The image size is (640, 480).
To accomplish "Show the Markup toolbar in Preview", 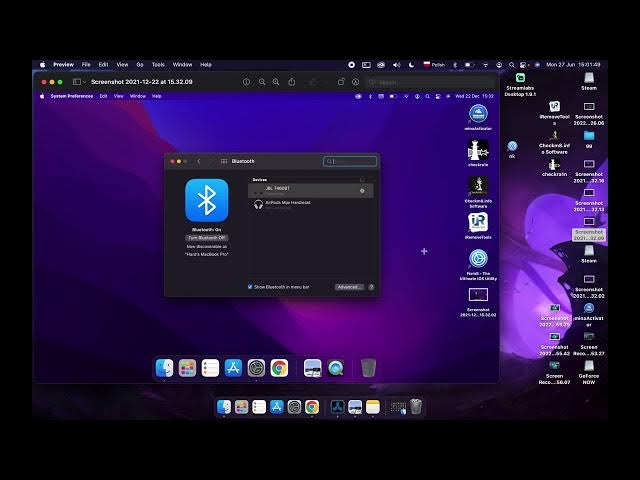I will point(356,82).
